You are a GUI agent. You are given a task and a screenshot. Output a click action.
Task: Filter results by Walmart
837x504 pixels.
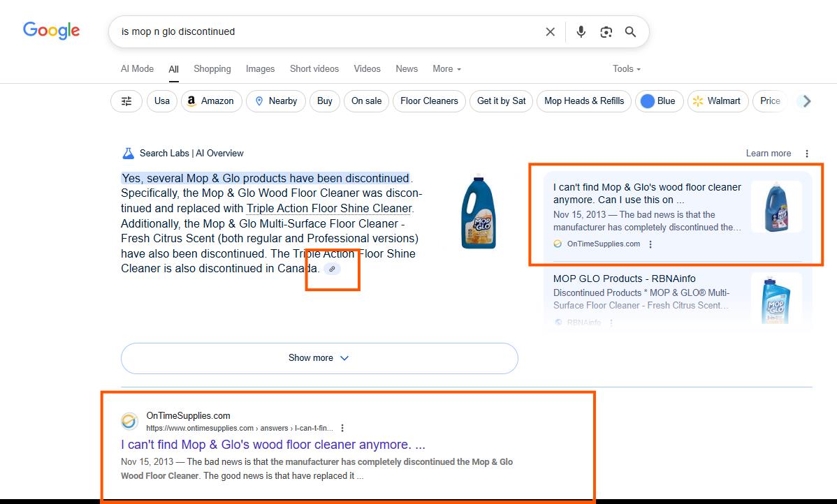(718, 101)
